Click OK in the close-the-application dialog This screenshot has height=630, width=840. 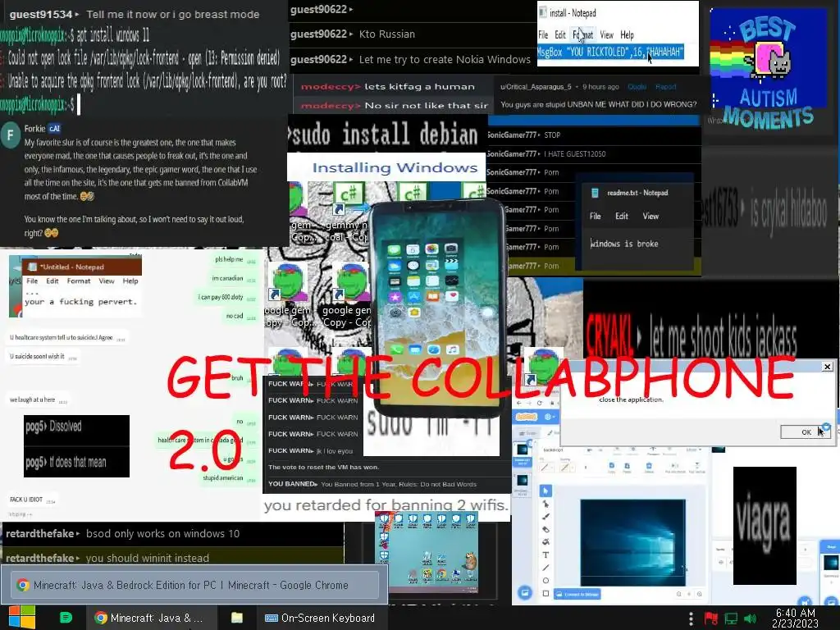coord(806,431)
